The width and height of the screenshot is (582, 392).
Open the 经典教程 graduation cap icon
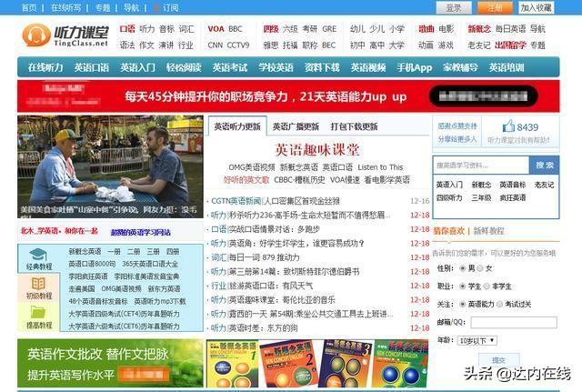pos(38,255)
